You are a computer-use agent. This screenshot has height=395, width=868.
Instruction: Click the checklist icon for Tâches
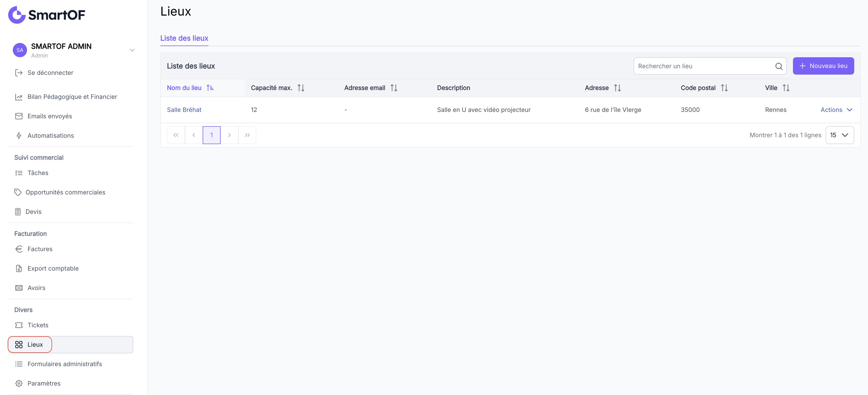(x=19, y=173)
